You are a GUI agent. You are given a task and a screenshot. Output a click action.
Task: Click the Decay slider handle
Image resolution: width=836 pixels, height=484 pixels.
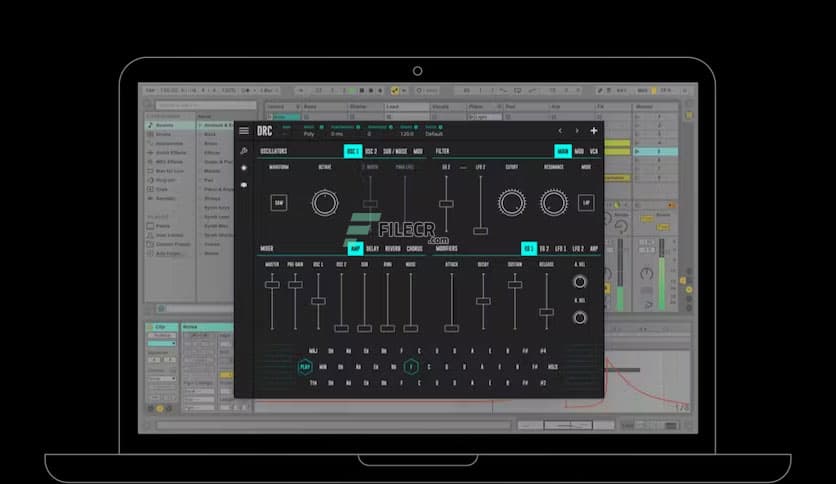click(483, 301)
